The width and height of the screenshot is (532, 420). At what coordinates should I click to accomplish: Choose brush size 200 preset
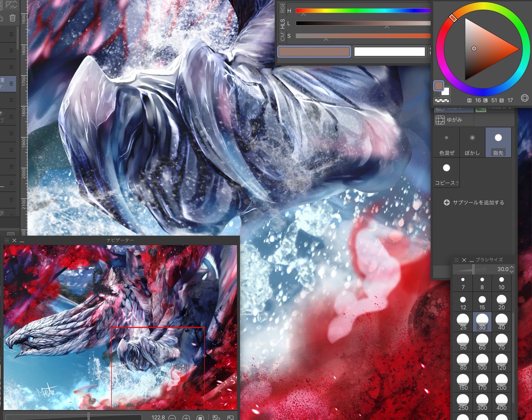coord(501,382)
